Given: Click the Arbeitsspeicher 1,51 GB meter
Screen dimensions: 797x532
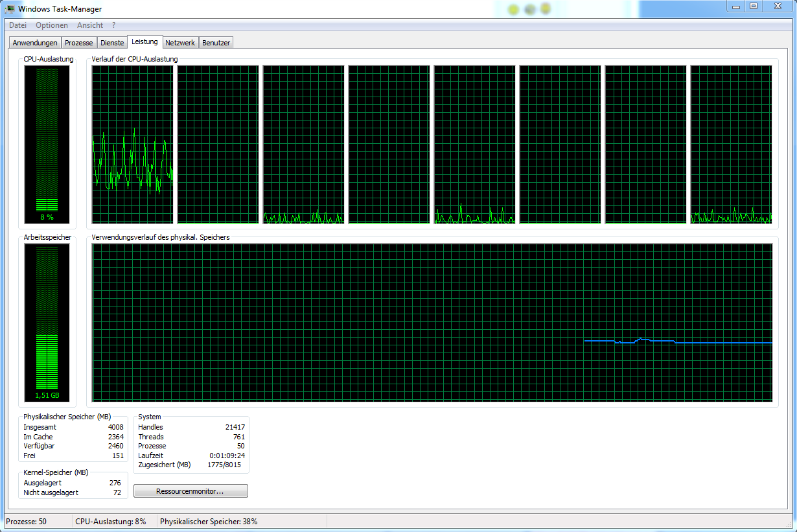Looking at the screenshot, I should click(47, 323).
